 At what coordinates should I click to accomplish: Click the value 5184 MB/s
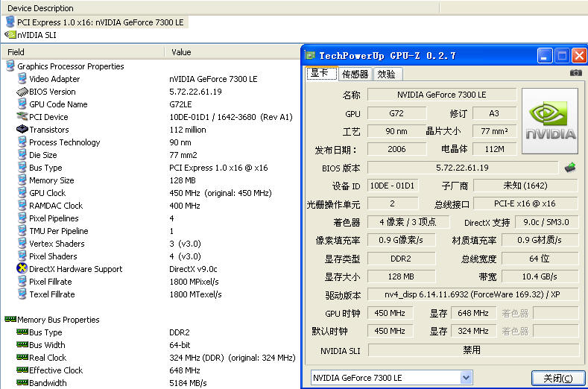tap(188, 383)
